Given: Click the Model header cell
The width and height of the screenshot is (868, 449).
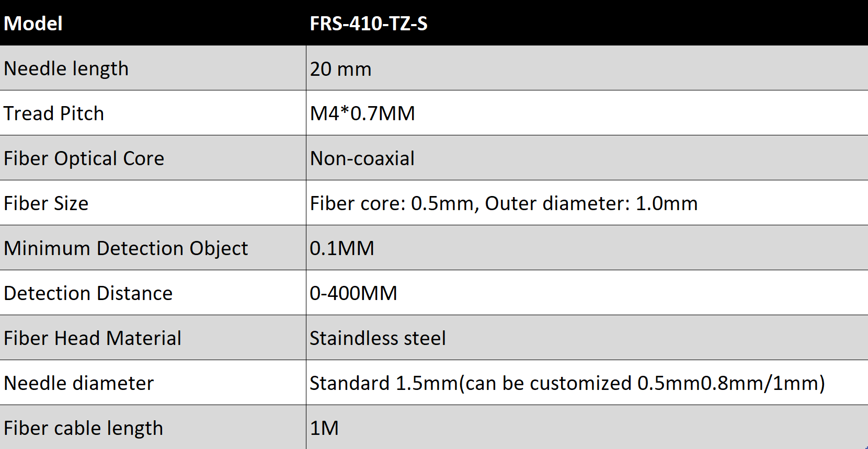Looking at the screenshot, I should [x=153, y=22].
